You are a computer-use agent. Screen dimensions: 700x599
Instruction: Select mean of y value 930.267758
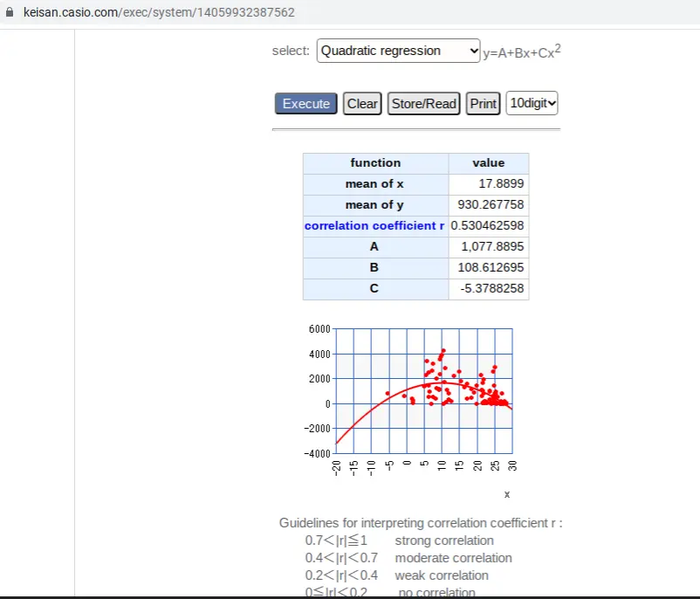(491, 204)
